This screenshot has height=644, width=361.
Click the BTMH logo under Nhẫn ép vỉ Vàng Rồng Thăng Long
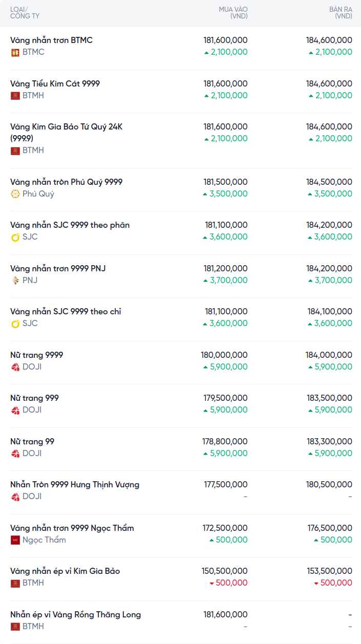pos(15,627)
